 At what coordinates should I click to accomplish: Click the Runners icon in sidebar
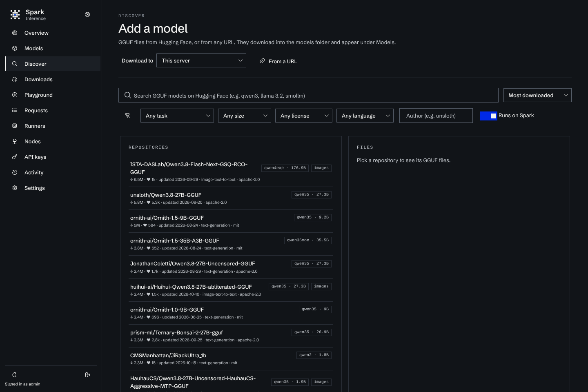(x=15, y=126)
